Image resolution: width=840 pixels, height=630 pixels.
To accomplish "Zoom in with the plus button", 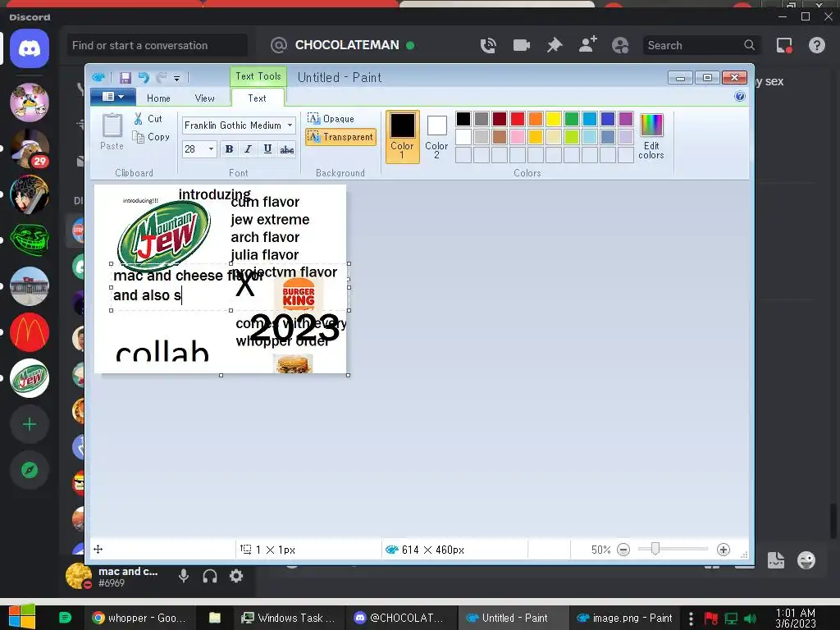I will [x=724, y=550].
